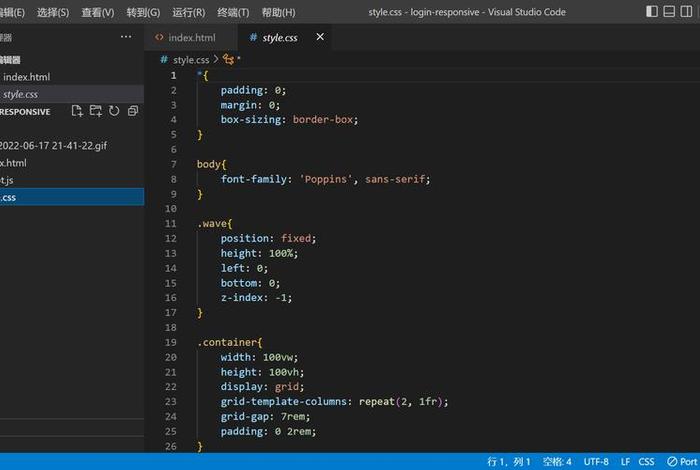
Task: Open the Selection (选择) menu
Action: [53, 12]
